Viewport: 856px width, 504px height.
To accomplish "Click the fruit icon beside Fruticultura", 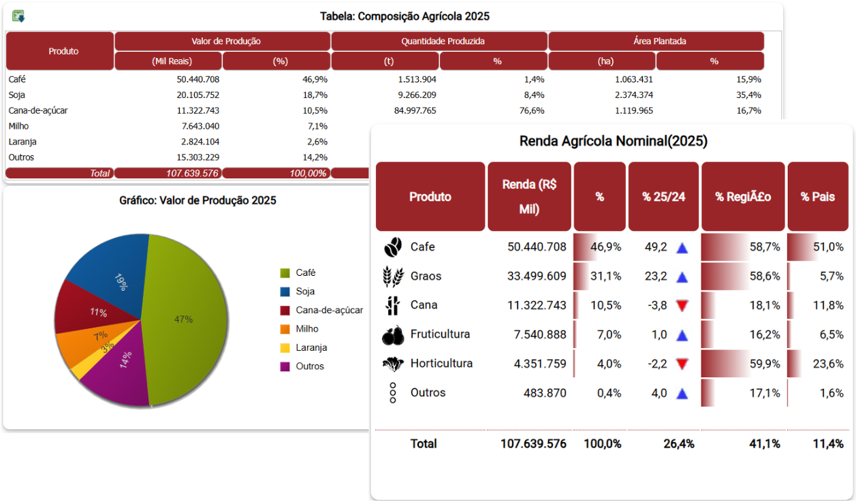I will [x=393, y=335].
